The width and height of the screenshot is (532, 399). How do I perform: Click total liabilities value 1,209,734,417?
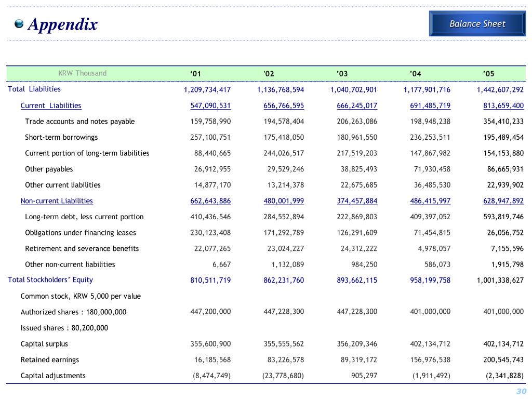207,89
